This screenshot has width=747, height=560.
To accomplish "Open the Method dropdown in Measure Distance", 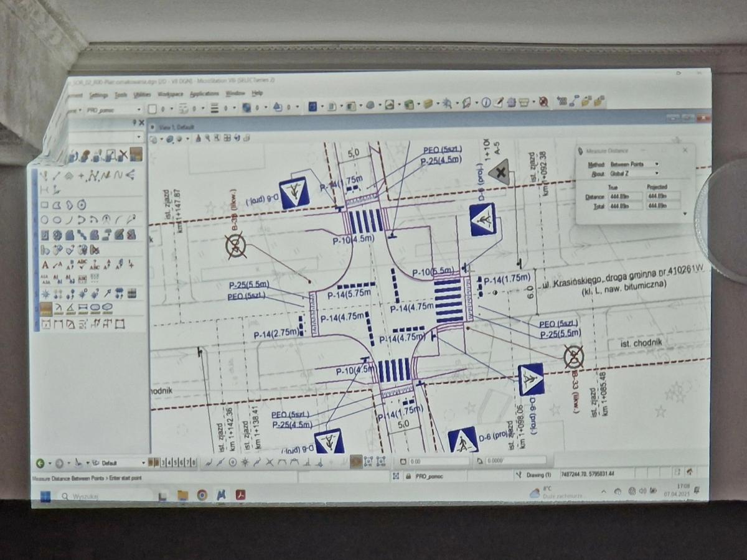I will pyautogui.click(x=634, y=164).
